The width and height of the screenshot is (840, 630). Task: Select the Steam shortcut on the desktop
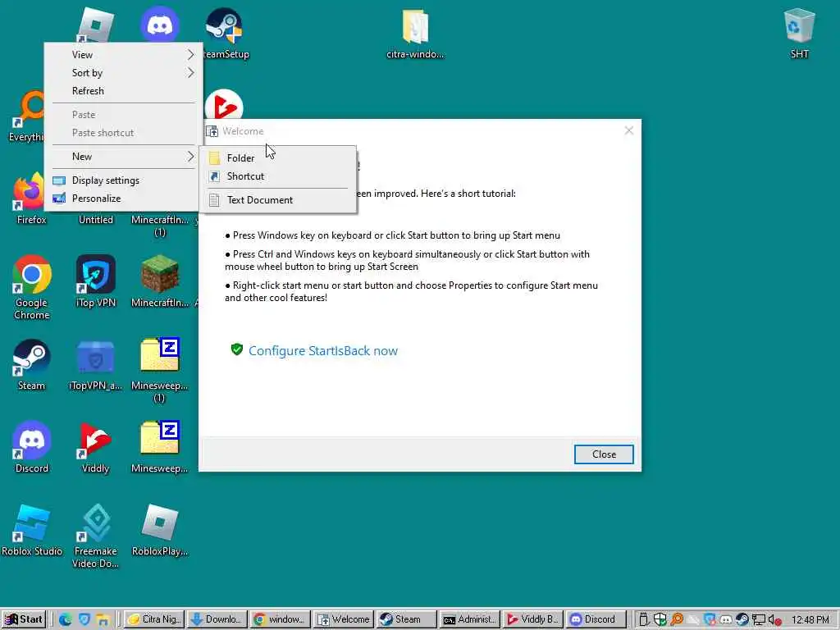pos(32,365)
